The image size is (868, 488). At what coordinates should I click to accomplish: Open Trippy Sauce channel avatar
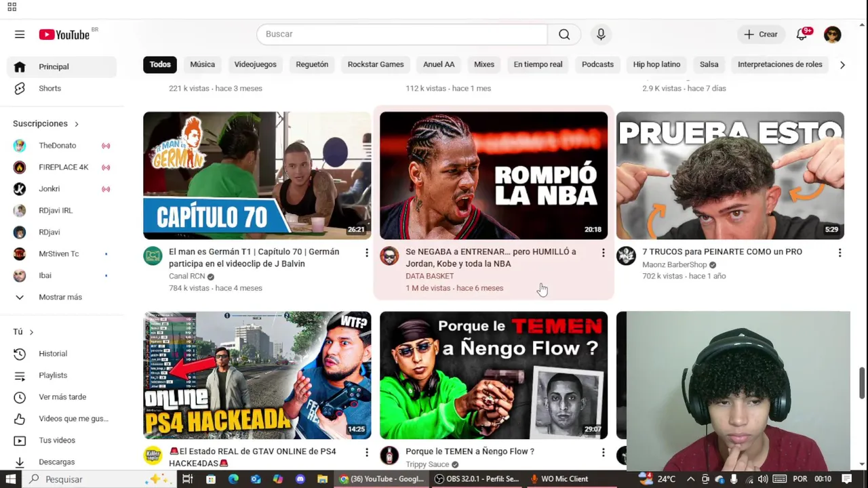(x=389, y=455)
